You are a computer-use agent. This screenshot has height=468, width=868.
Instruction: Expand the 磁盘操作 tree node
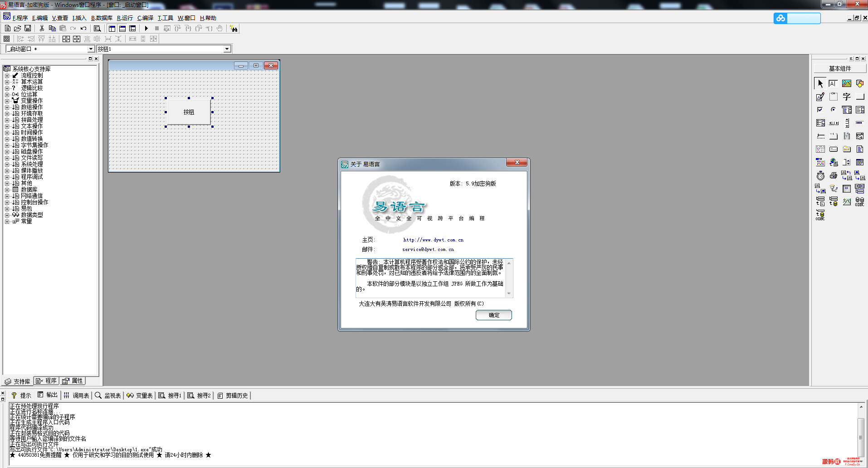point(7,152)
